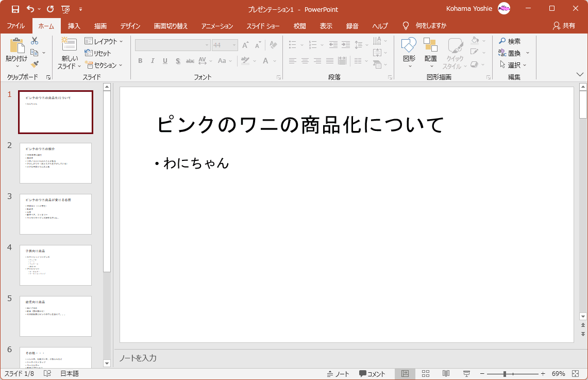This screenshot has height=380, width=588.
Task: Click the Save icon in title bar
Action: coord(15,9)
